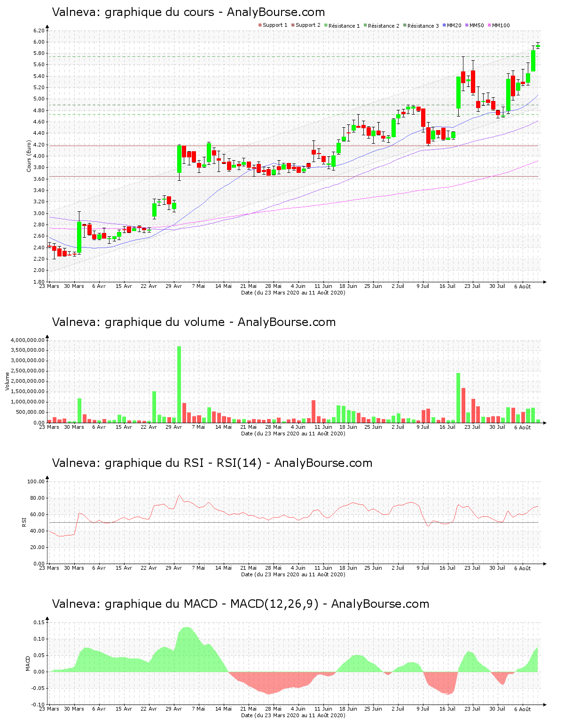The image size is (564, 728).
Task: Click the 1.80 value on price axis
Action: pyautogui.click(x=39, y=282)
